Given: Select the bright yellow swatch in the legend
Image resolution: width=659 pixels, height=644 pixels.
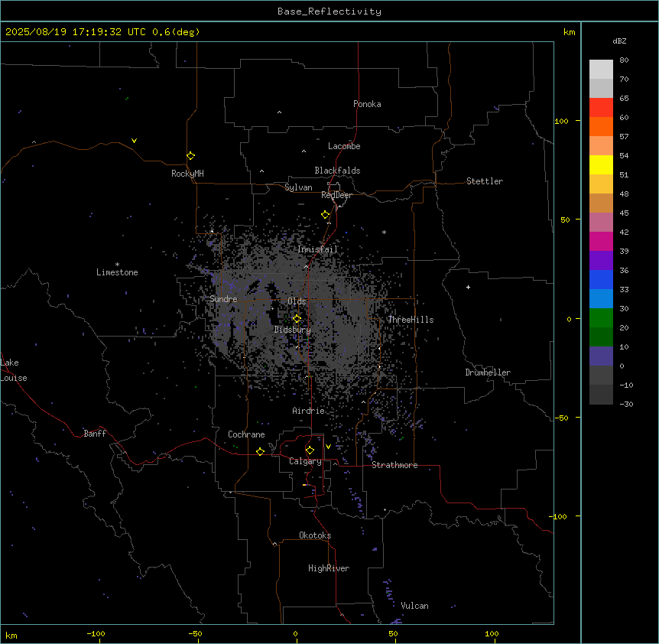Looking at the screenshot, I should (x=601, y=164).
